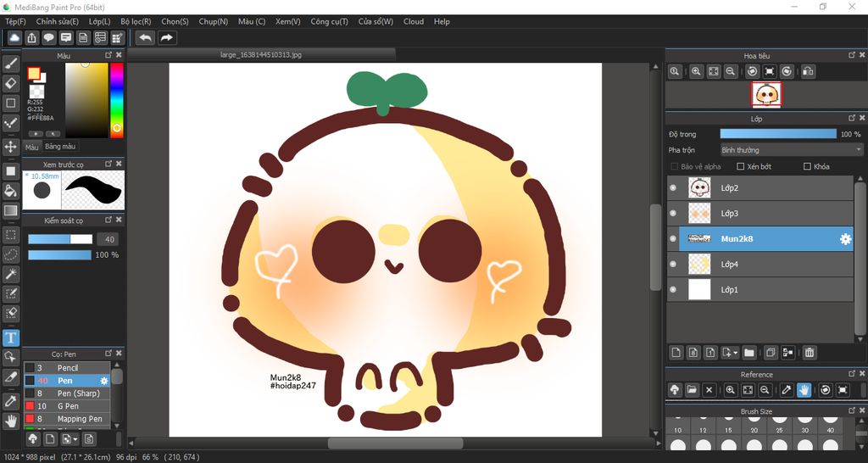Select the Eraser tool

tap(10, 84)
